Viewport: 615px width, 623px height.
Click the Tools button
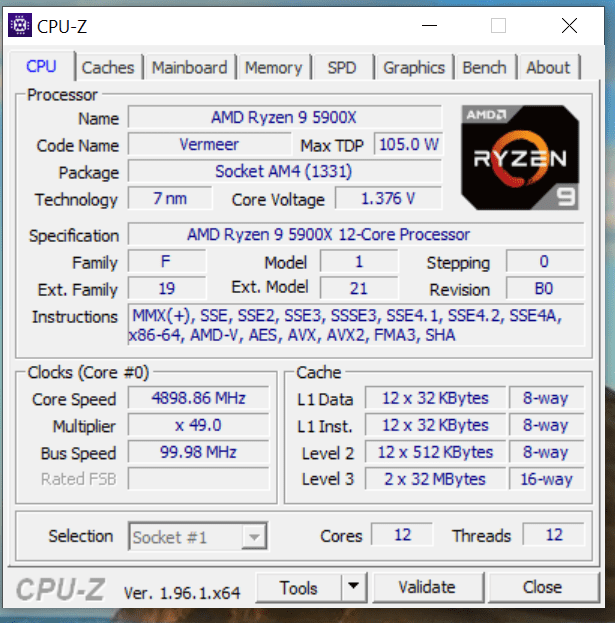[299, 587]
